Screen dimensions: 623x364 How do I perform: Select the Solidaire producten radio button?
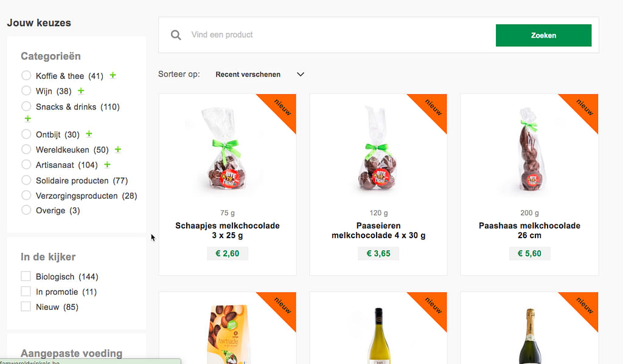26,180
